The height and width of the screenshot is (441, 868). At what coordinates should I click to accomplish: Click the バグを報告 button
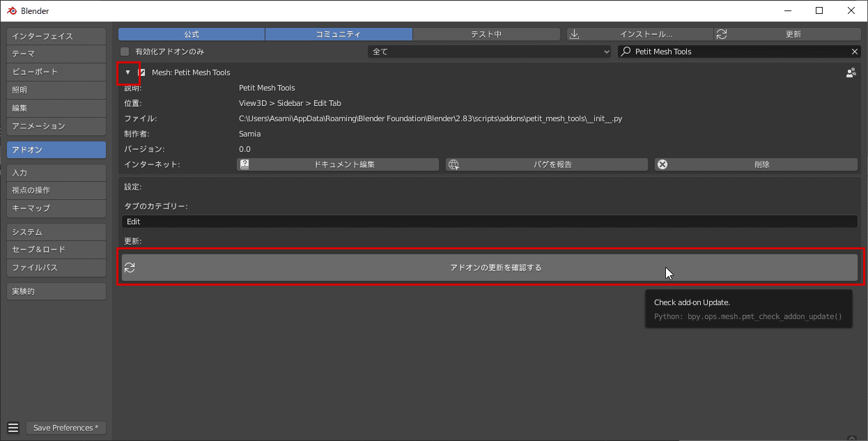tap(547, 164)
